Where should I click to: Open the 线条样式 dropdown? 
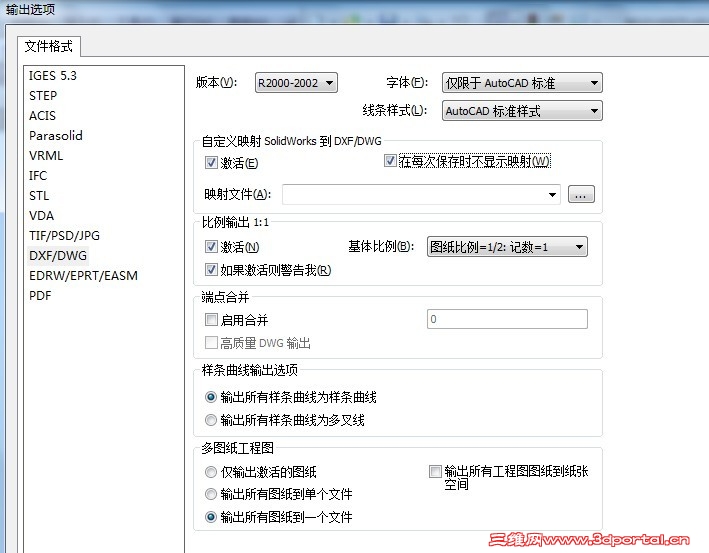click(x=522, y=111)
